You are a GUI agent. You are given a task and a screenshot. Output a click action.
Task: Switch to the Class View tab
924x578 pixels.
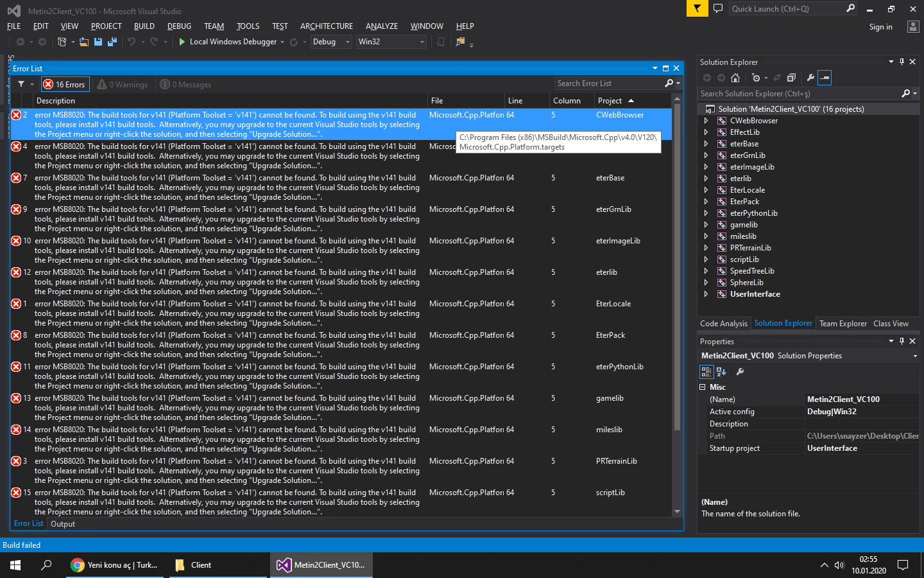[891, 324]
